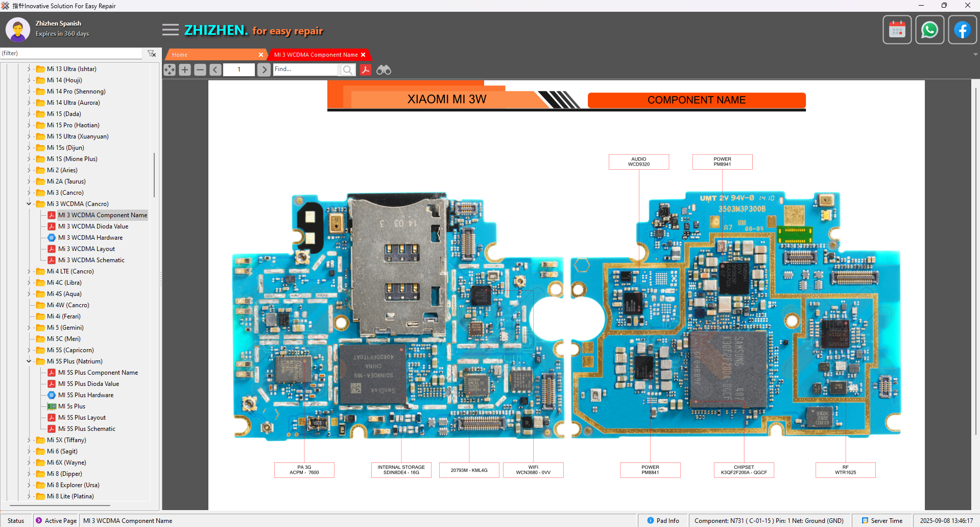Image resolution: width=980 pixels, height=527 pixels.
Task: Open MI 3 WCDMA Hardware item
Action: (x=90, y=238)
